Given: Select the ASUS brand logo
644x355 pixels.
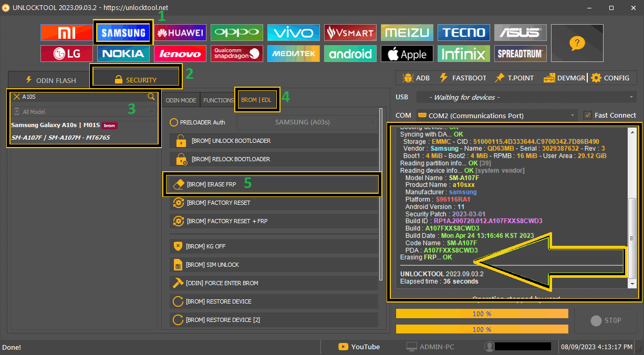Looking at the screenshot, I should point(520,33).
